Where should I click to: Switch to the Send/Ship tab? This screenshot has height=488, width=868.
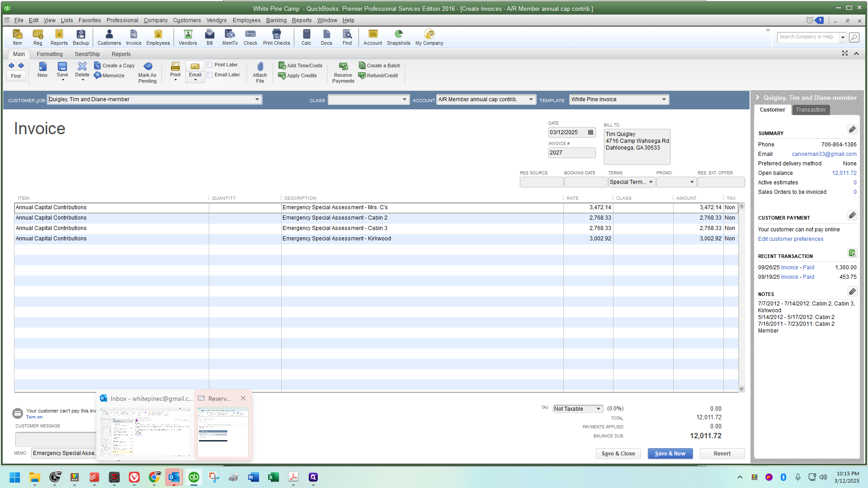click(87, 54)
